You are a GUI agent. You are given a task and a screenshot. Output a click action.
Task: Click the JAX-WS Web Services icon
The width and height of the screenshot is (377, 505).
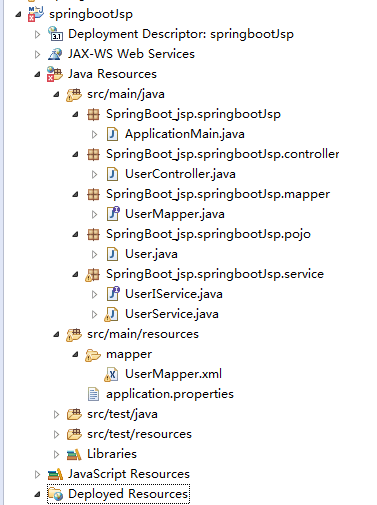click(55, 54)
